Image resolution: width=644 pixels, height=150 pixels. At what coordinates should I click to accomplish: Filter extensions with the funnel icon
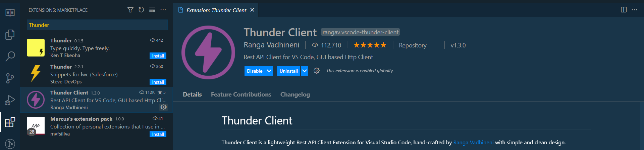(x=130, y=10)
